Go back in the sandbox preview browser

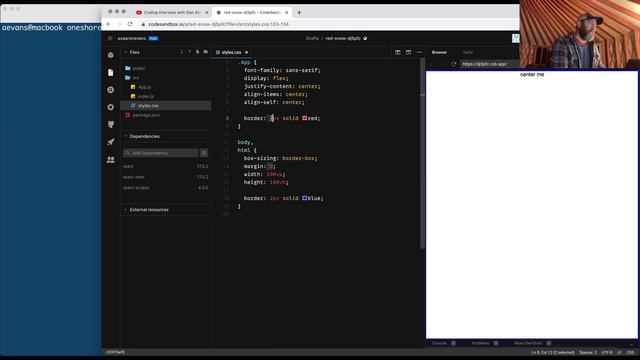tap(432, 64)
